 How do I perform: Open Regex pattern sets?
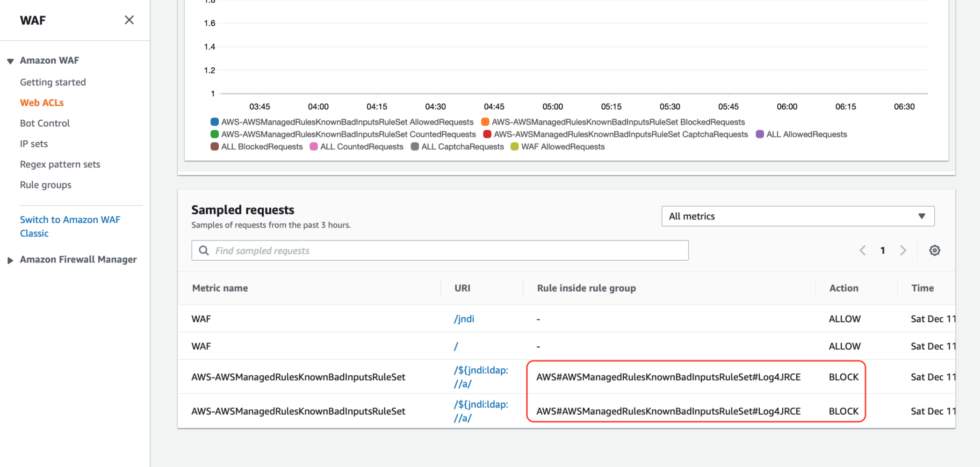60,164
